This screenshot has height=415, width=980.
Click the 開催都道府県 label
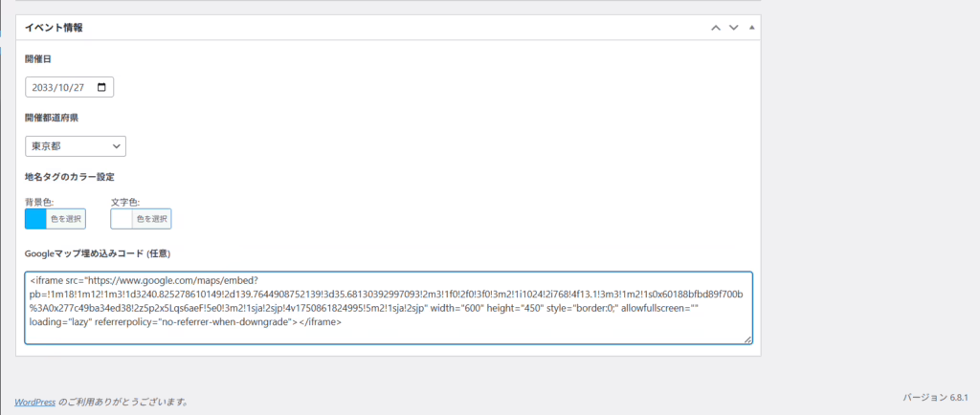(x=52, y=118)
